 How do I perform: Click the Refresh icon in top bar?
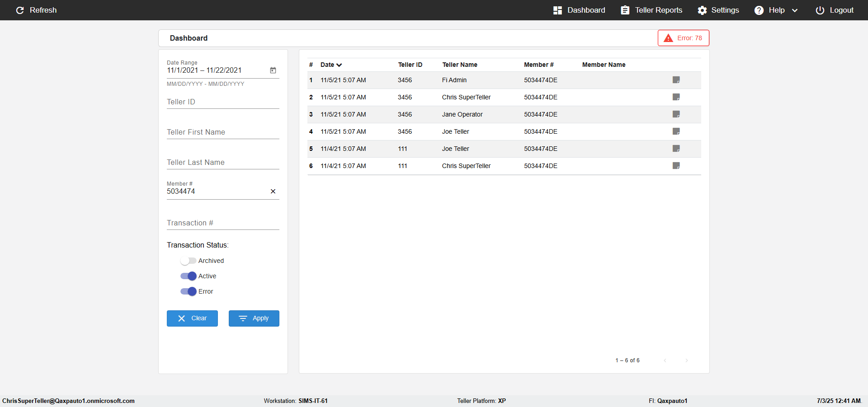(x=20, y=10)
